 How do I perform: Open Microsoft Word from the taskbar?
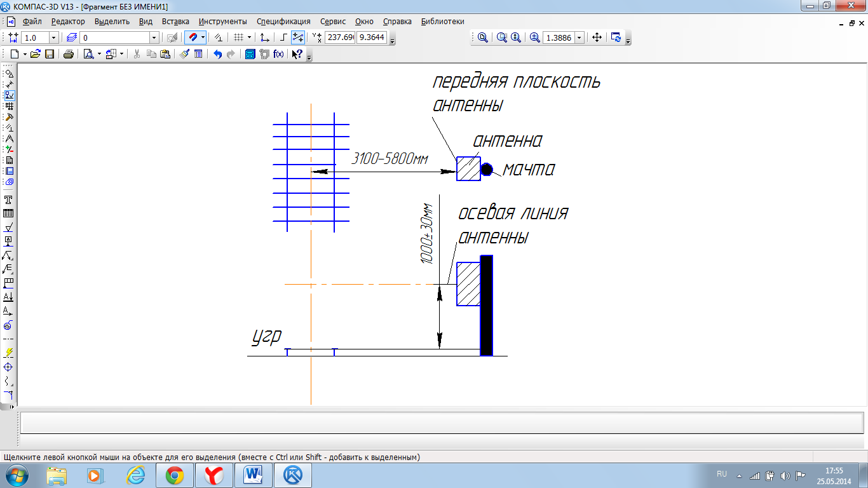[253, 475]
